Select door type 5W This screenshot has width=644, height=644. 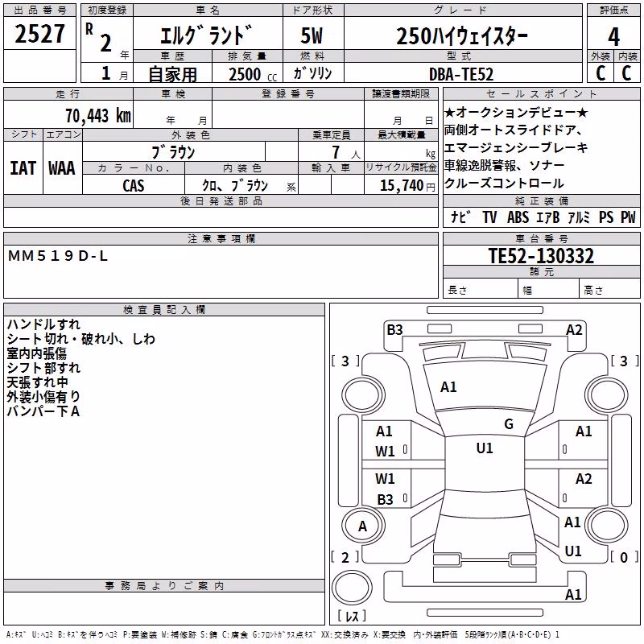pyautogui.click(x=312, y=35)
